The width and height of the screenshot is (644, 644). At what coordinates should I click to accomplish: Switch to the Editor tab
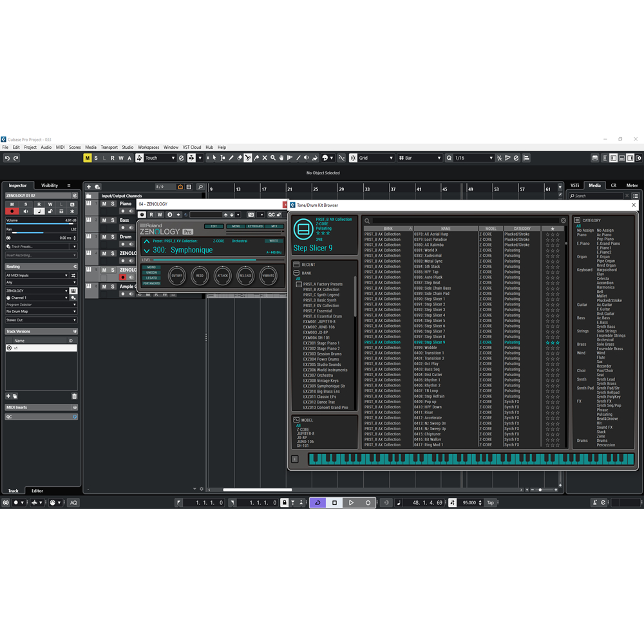pos(37,491)
